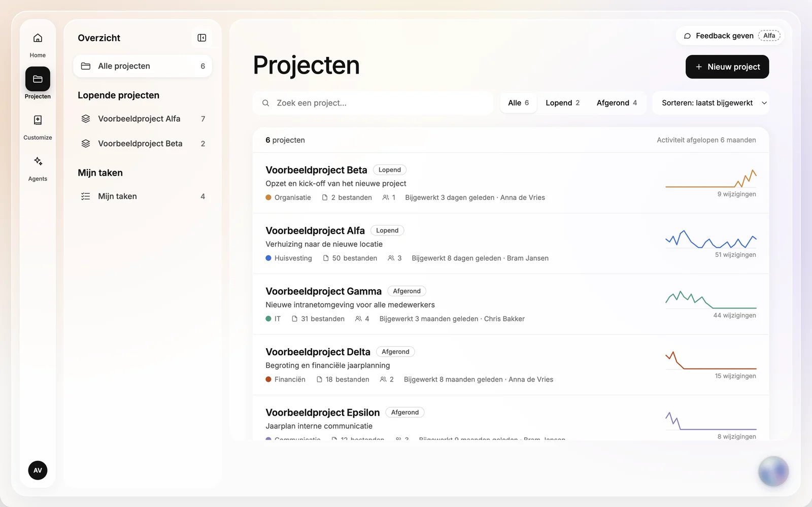Open Voorbeeldproject Beta in the sidebar

[143, 144]
